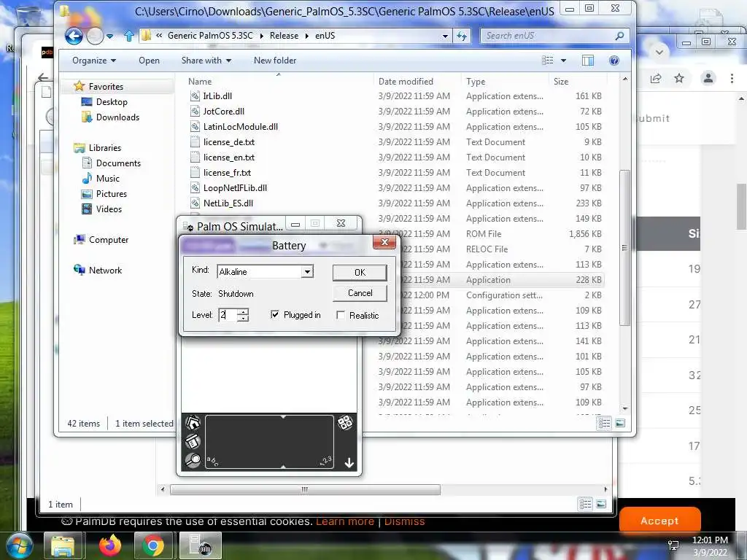Screen dimensions: 747x560
Task: Switch to Chrome in the taskbar
Action: pos(153,545)
